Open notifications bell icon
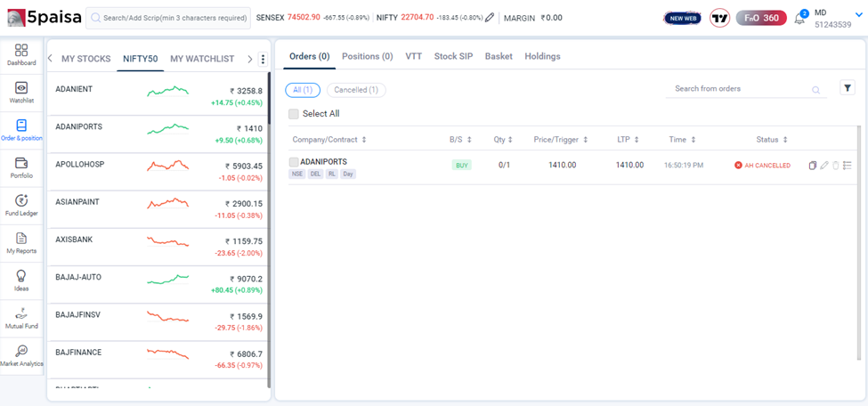868x406 pixels. pos(799,19)
